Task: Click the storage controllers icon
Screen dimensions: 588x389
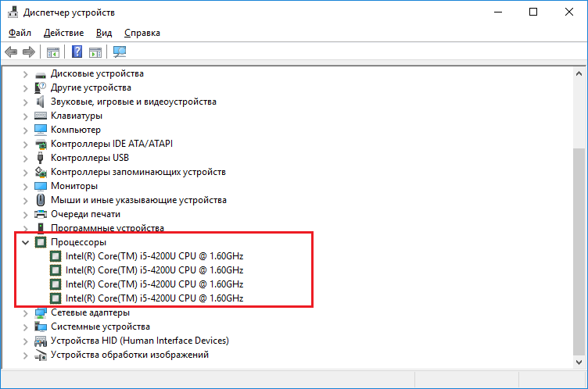Action: coord(41,172)
